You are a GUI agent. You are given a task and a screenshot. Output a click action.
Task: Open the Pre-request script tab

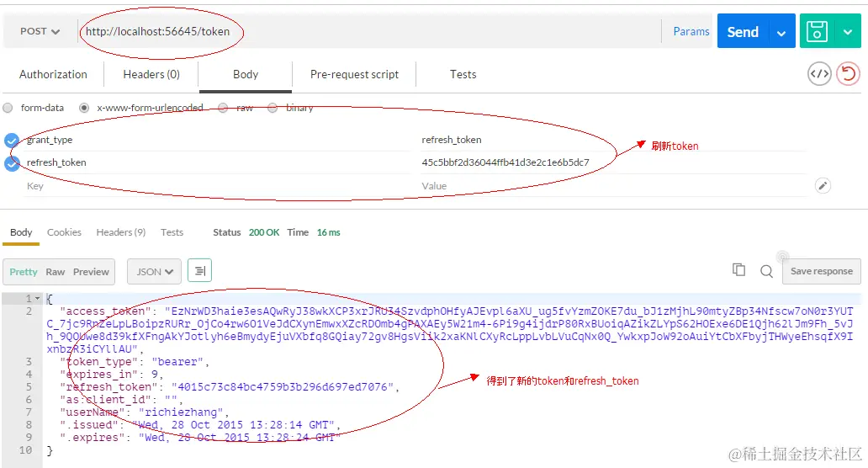354,74
